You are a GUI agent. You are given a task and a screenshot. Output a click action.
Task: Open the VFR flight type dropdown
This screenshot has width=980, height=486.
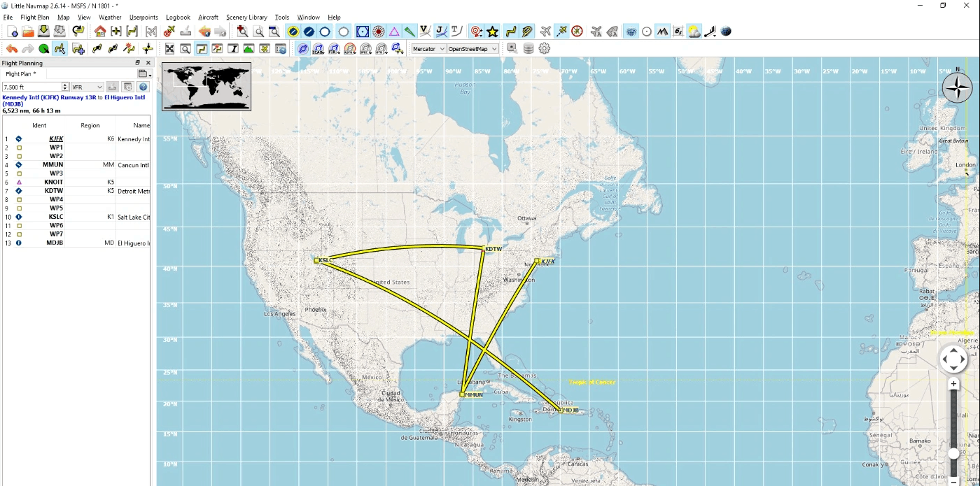pyautogui.click(x=87, y=87)
